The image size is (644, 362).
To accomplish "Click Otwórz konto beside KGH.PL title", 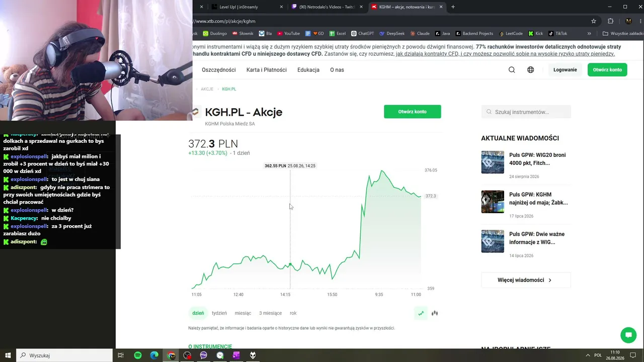I will click(413, 112).
